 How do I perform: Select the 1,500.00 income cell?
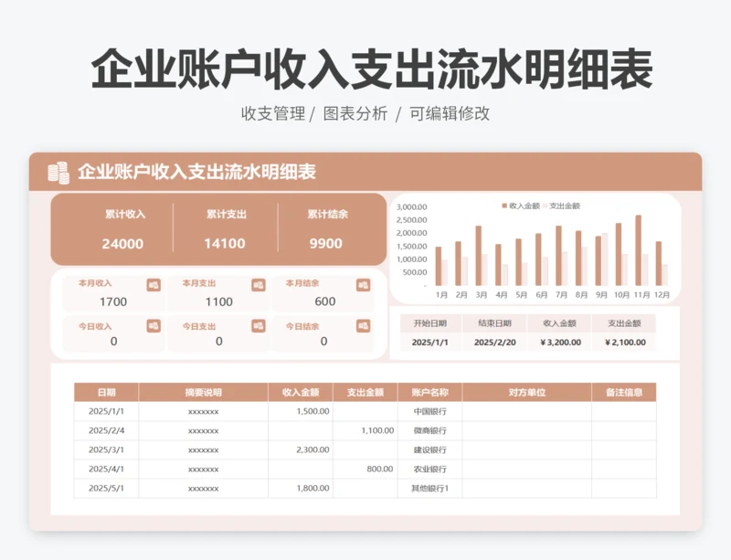(x=301, y=411)
